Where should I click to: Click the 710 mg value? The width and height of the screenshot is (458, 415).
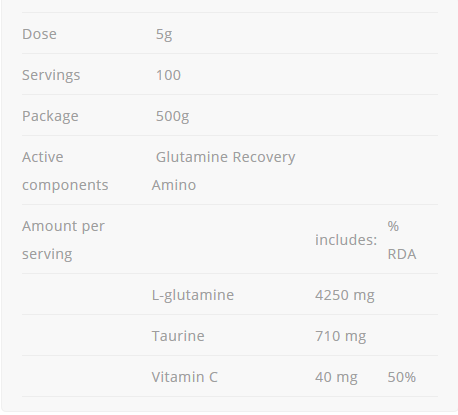(341, 337)
